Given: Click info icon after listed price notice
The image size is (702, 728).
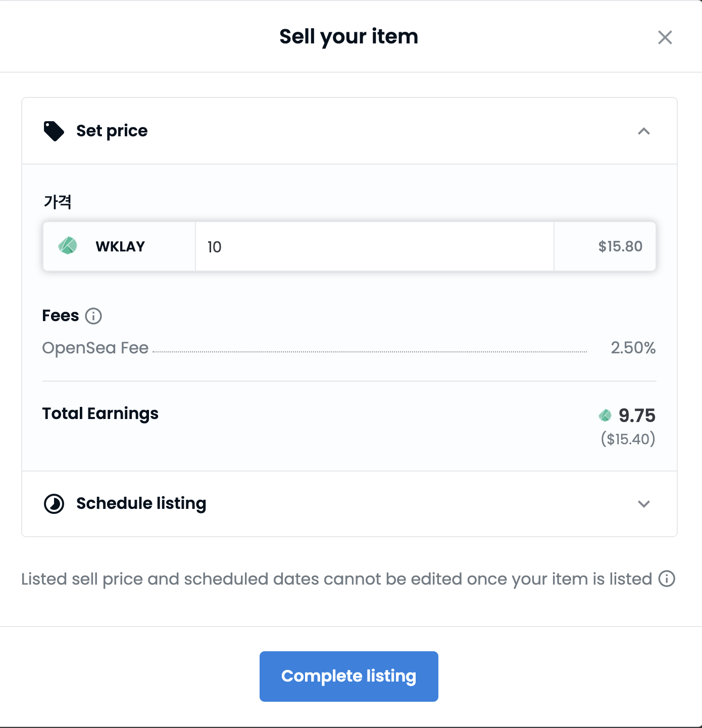Looking at the screenshot, I should 667,579.
